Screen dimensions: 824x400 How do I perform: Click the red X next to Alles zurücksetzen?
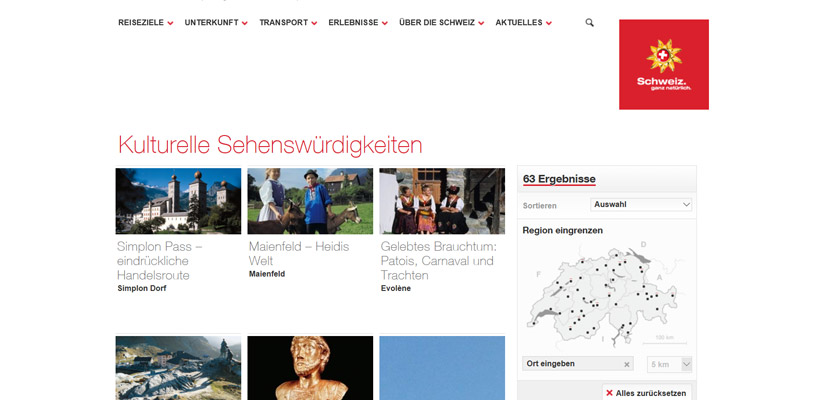(609, 393)
